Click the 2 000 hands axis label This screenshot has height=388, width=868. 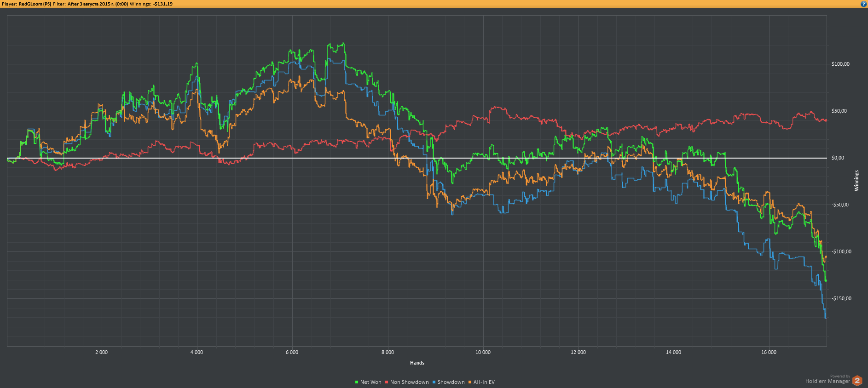click(101, 352)
